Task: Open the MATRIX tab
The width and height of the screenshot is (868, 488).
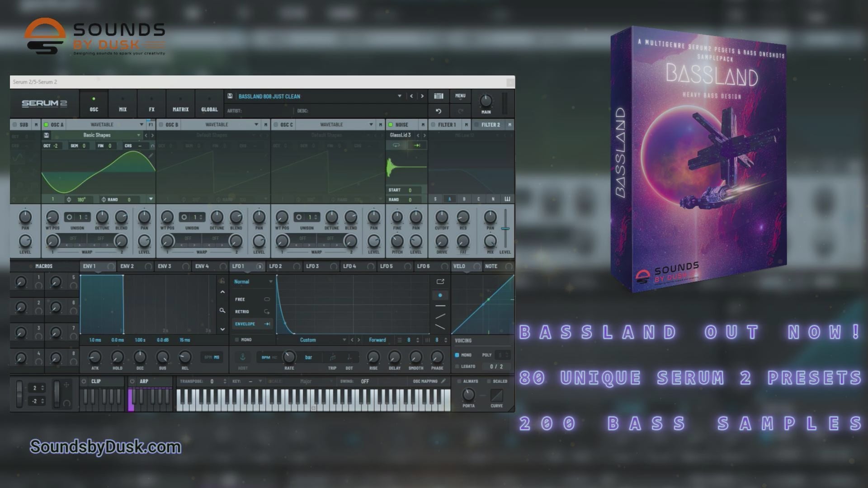Action: [180, 103]
